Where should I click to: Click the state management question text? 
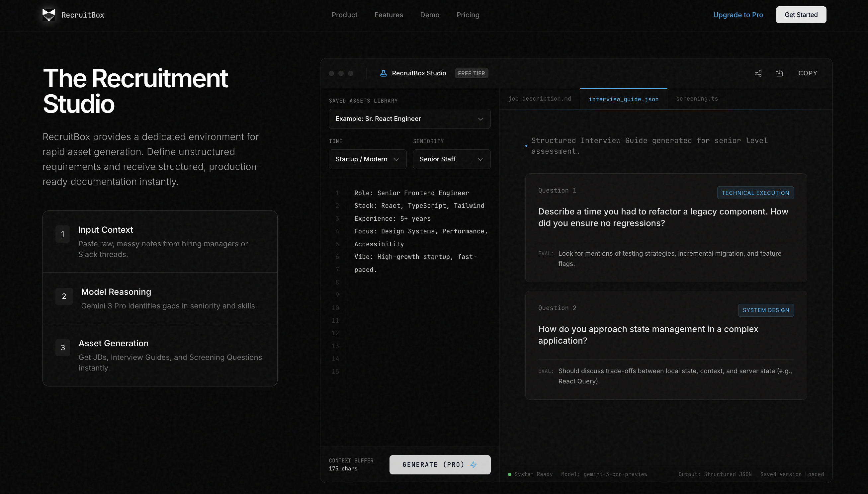tap(648, 335)
